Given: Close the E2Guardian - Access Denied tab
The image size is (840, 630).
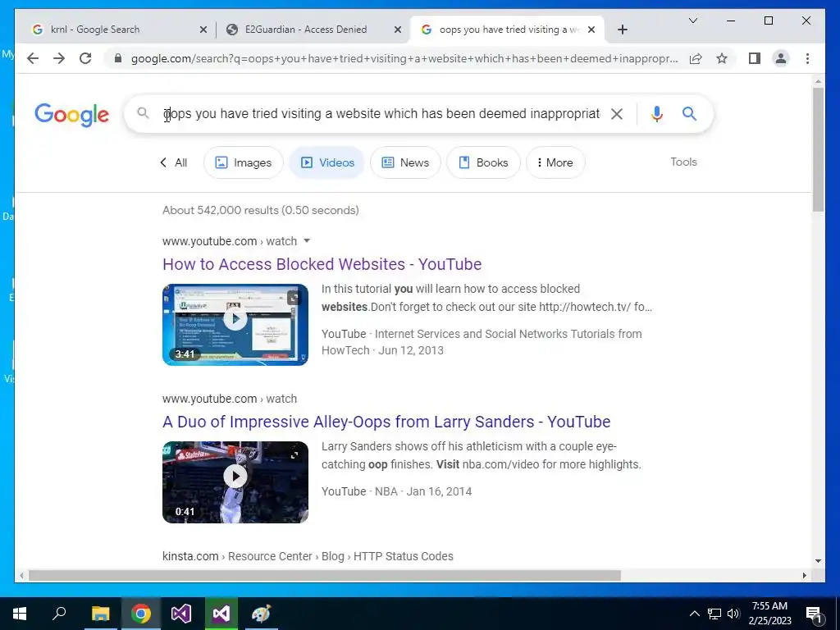Looking at the screenshot, I should 398,30.
